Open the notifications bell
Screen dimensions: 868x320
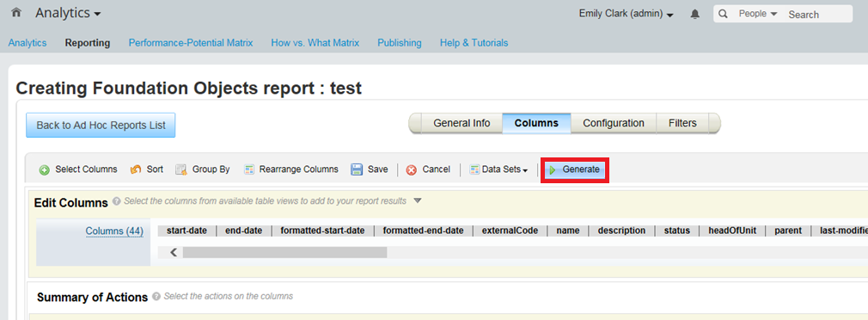coord(695,15)
